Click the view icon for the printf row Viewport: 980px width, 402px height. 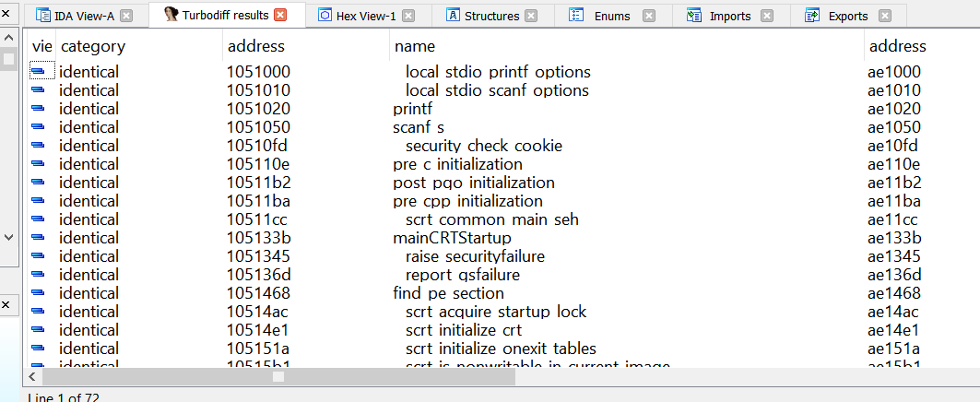click(39, 109)
